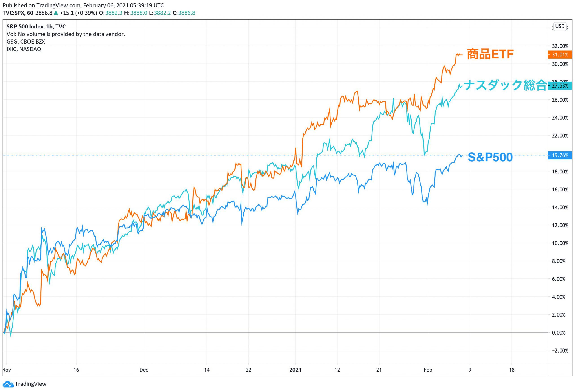Viewport: 575px width, 392px height.
Task: Click the green up-triangle price change icon
Action: click(56, 13)
